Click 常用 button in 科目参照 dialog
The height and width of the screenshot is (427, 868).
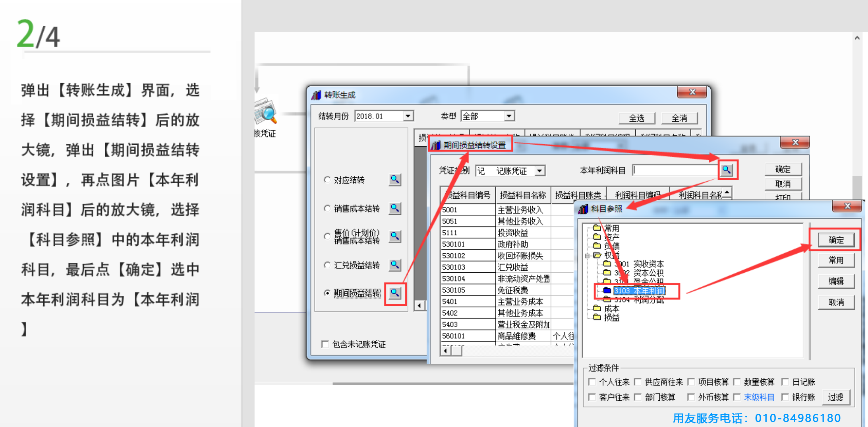pos(836,260)
